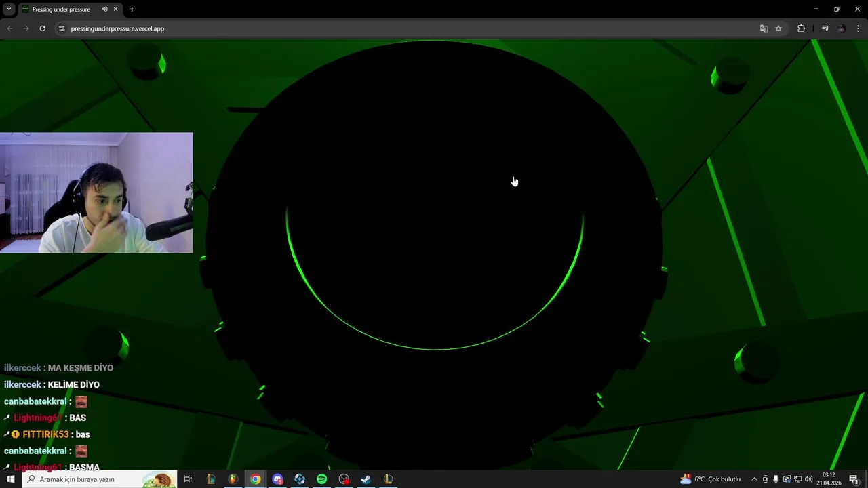Reload the page with the refresh icon
The image size is (868, 488).
pyautogui.click(x=42, y=28)
